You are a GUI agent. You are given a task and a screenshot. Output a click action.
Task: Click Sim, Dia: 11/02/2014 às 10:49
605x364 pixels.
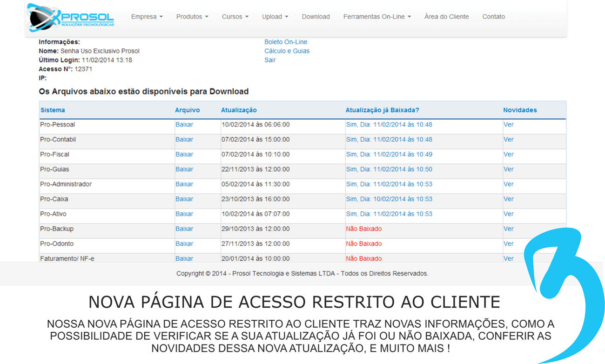coord(389,155)
